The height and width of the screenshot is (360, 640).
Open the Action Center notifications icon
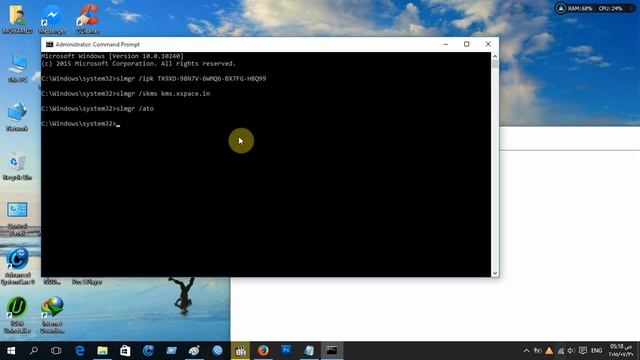point(583,351)
